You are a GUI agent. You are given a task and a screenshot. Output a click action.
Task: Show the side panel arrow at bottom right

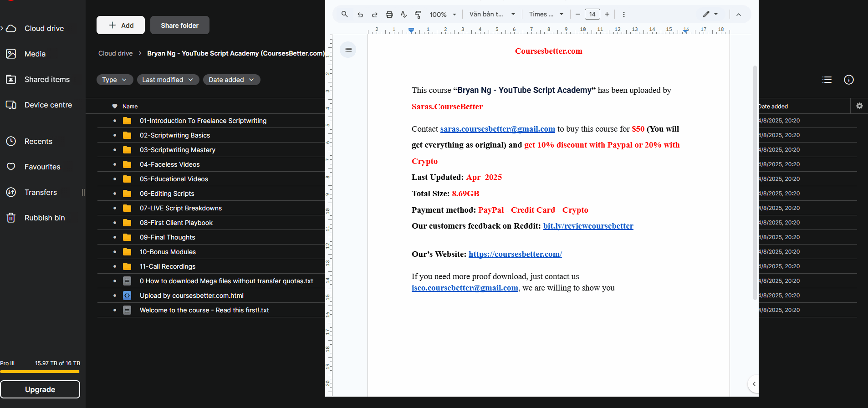(x=754, y=384)
